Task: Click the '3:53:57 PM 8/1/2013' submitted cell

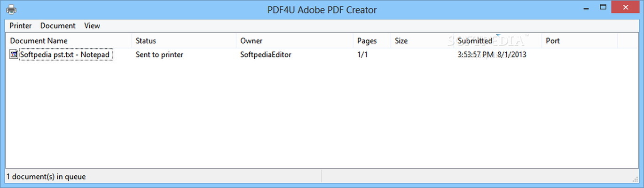Action: pos(492,55)
